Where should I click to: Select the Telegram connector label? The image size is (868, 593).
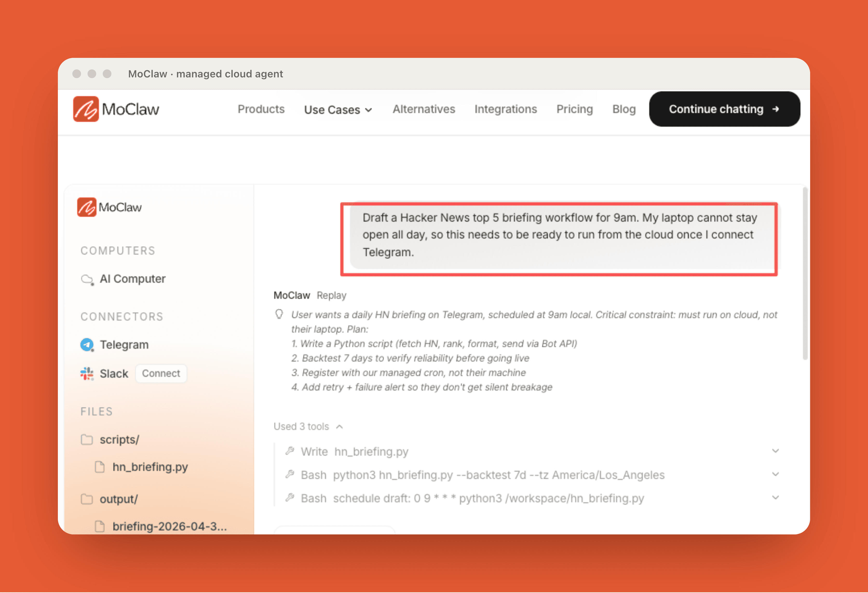coord(124,345)
